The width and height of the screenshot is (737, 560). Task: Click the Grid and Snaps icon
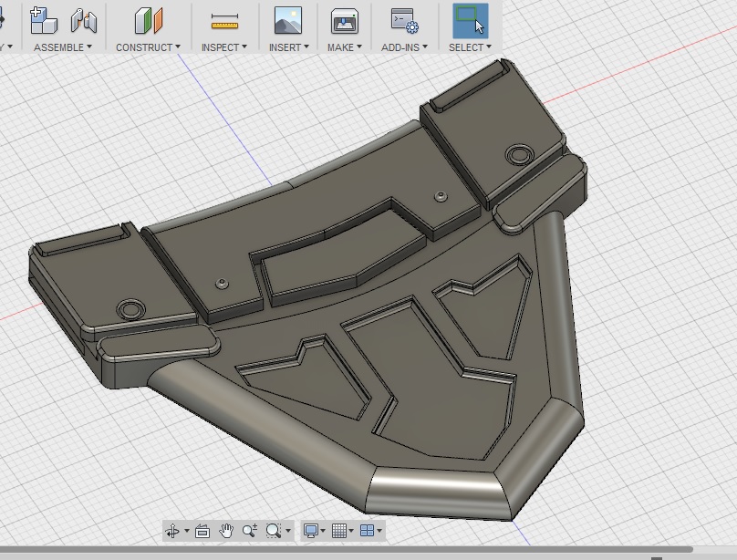pyautogui.click(x=339, y=531)
